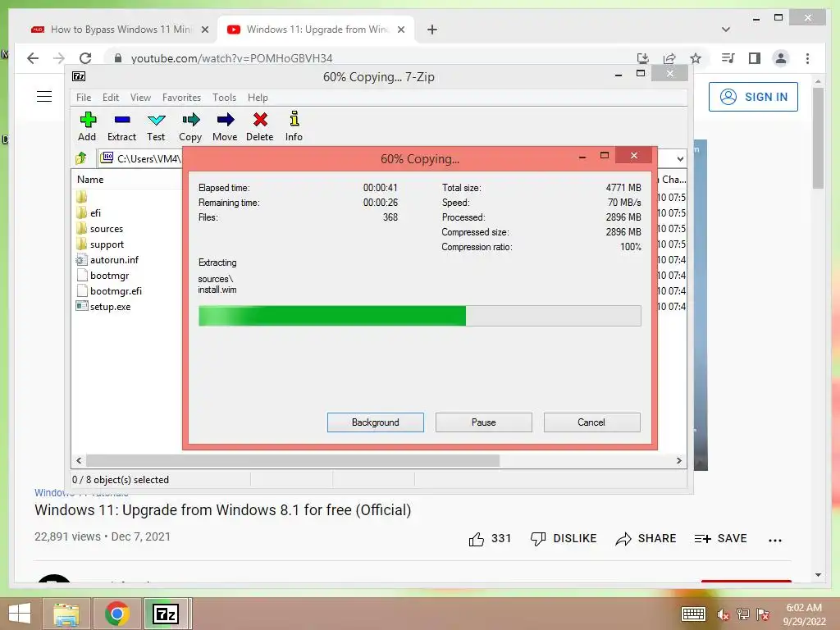Image resolution: width=840 pixels, height=630 pixels.
Task: Go forward in Chrome
Action: 59,58
